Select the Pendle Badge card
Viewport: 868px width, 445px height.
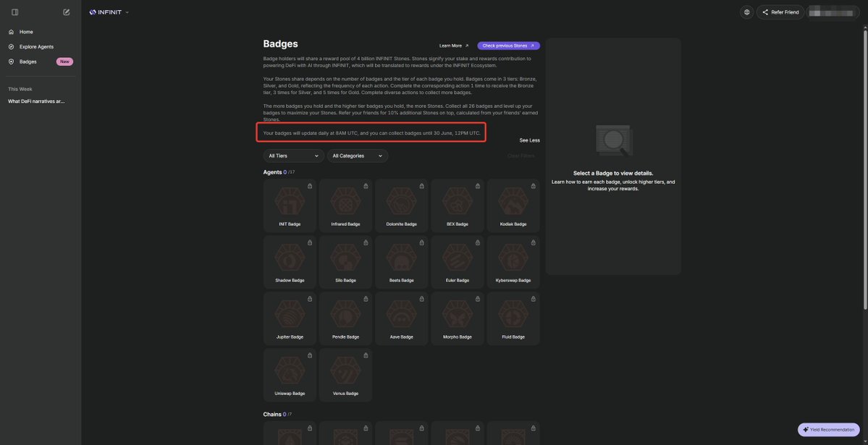click(346, 318)
